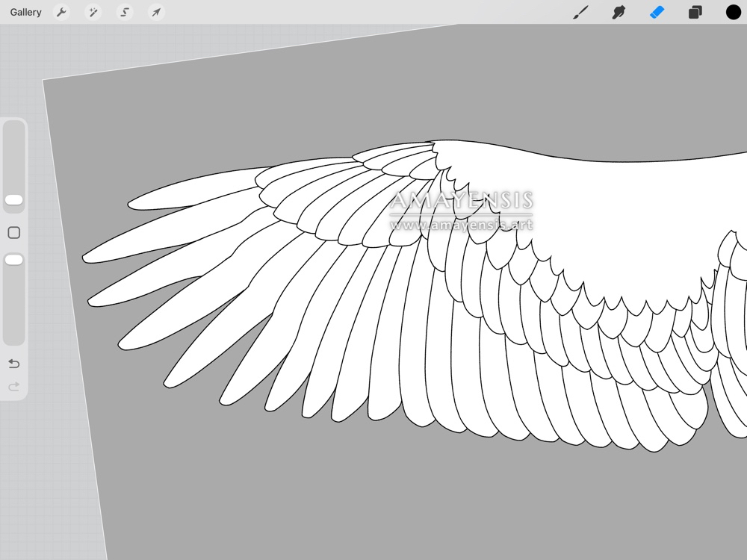Tap the square Modify button in sidebar
The width and height of the screenshot is (747, 560).
(13, 233)
